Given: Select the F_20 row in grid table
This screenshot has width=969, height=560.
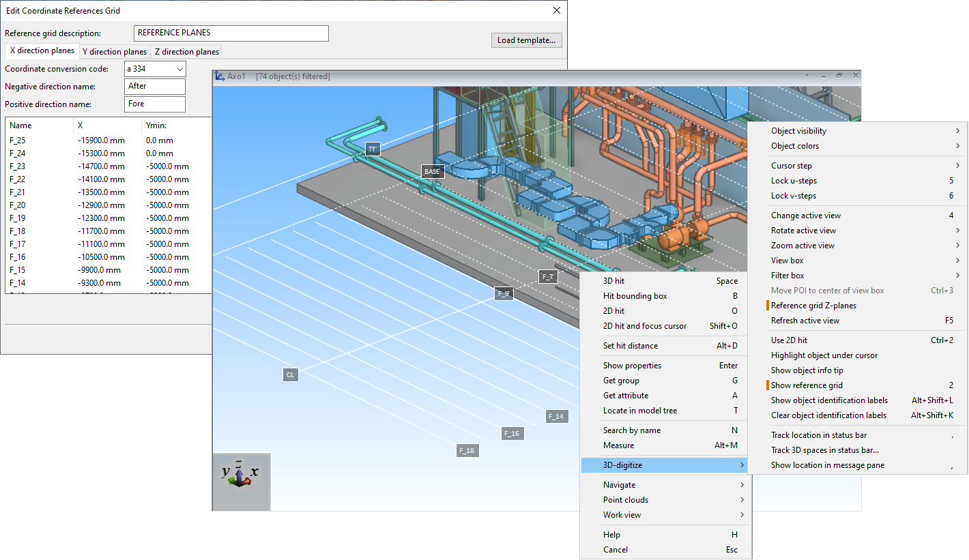Looking at the screenshot, I should [x=108, y=205].
